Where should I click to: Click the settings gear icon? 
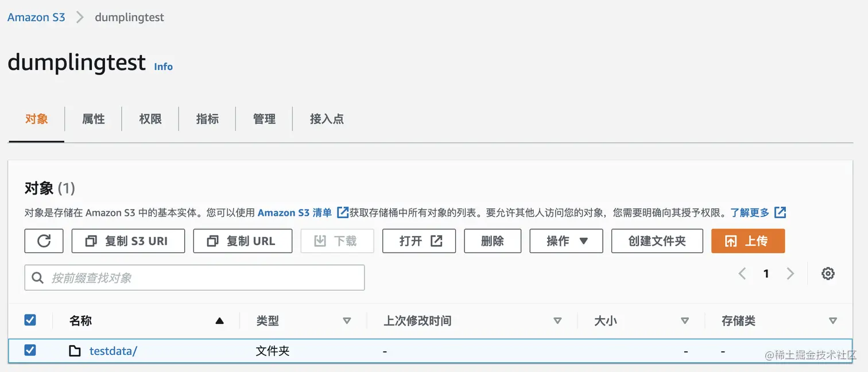click(x=828, y=274)
